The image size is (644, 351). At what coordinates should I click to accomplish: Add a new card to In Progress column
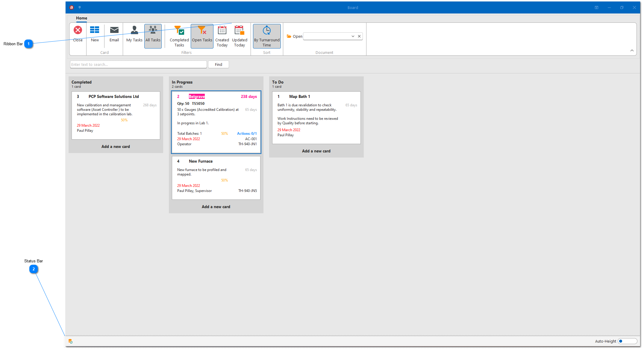coord(216,207)
